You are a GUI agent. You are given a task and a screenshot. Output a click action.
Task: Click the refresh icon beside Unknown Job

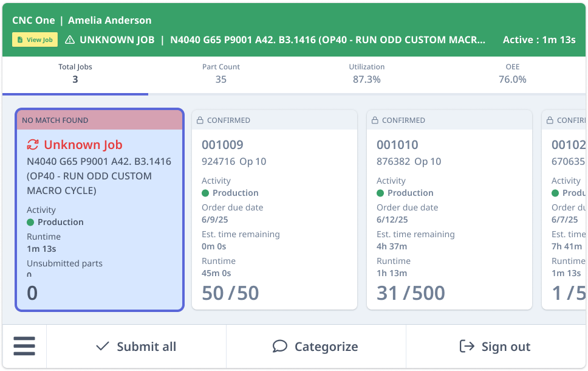(x=33, y=145)
